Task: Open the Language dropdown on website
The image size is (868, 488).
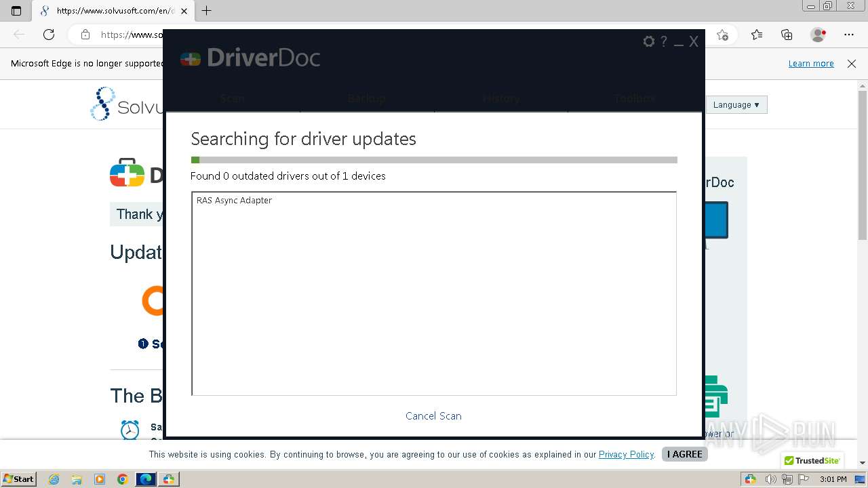Action: 736,105
